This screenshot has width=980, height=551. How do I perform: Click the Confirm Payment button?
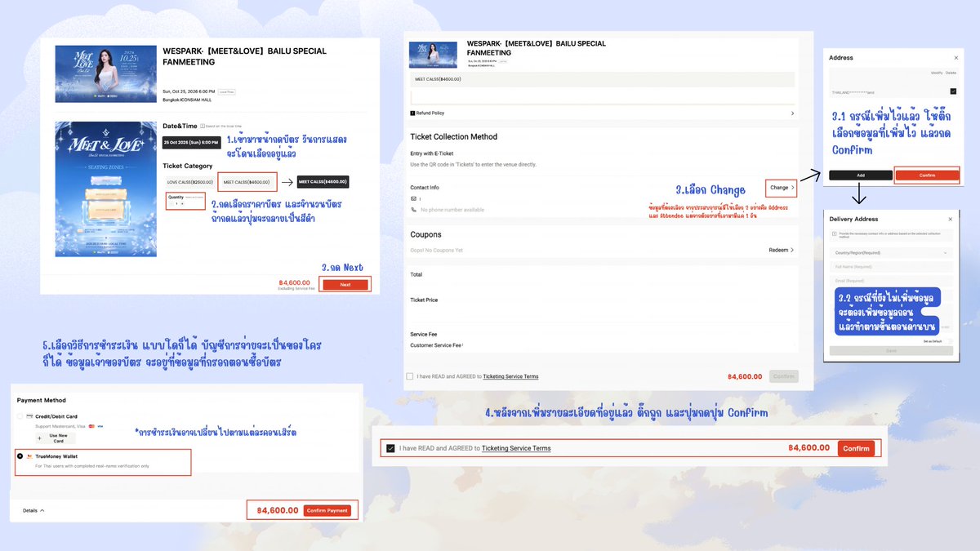327,510
